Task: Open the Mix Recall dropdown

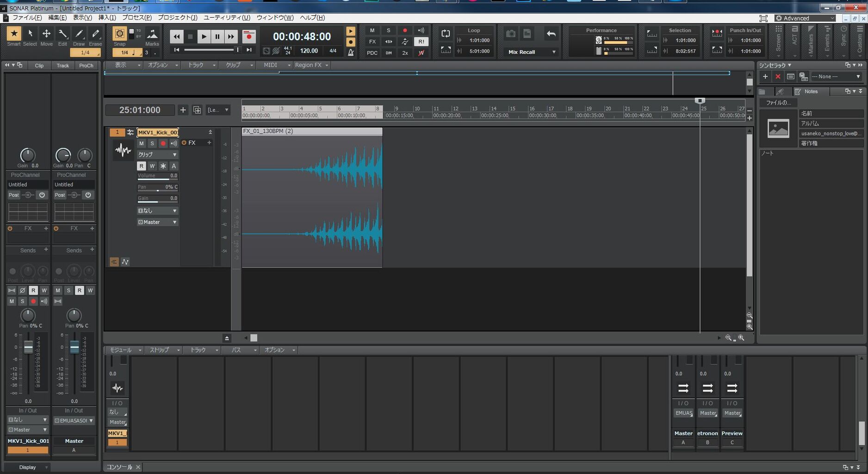Action: [531, 52]
